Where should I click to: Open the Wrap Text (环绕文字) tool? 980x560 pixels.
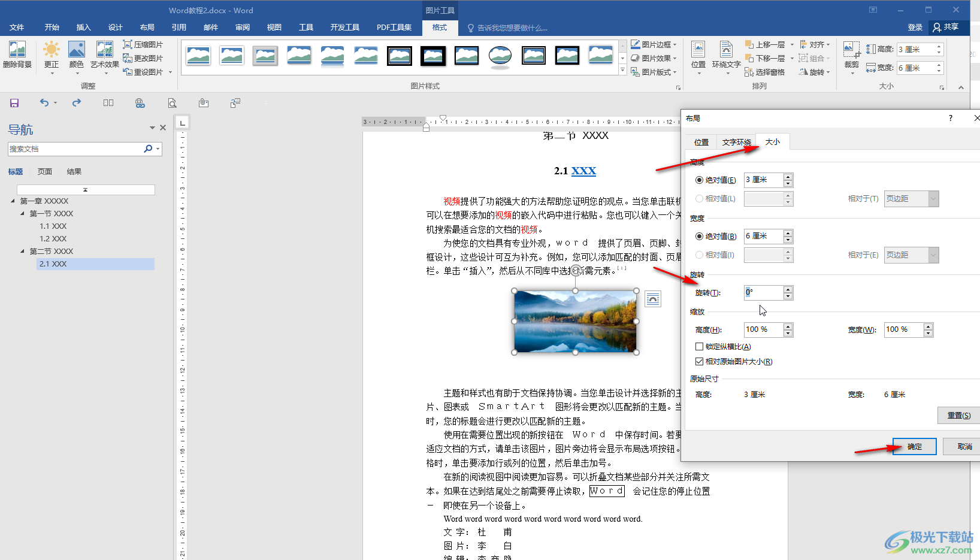coord(726,57)
